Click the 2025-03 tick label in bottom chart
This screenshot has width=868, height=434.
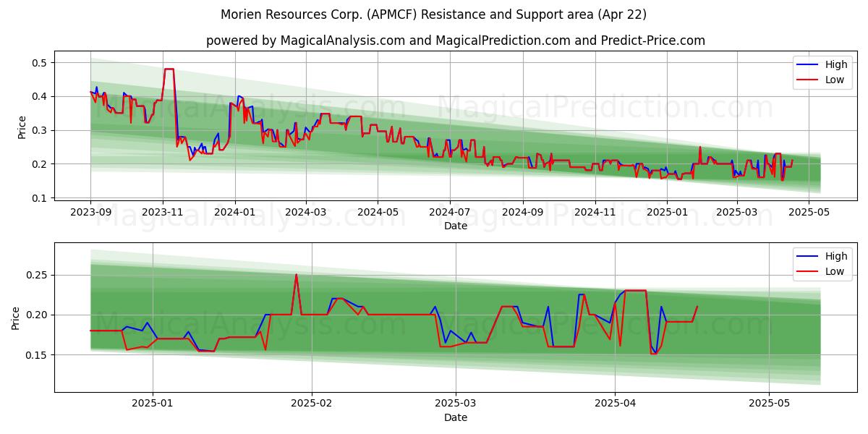456,404
